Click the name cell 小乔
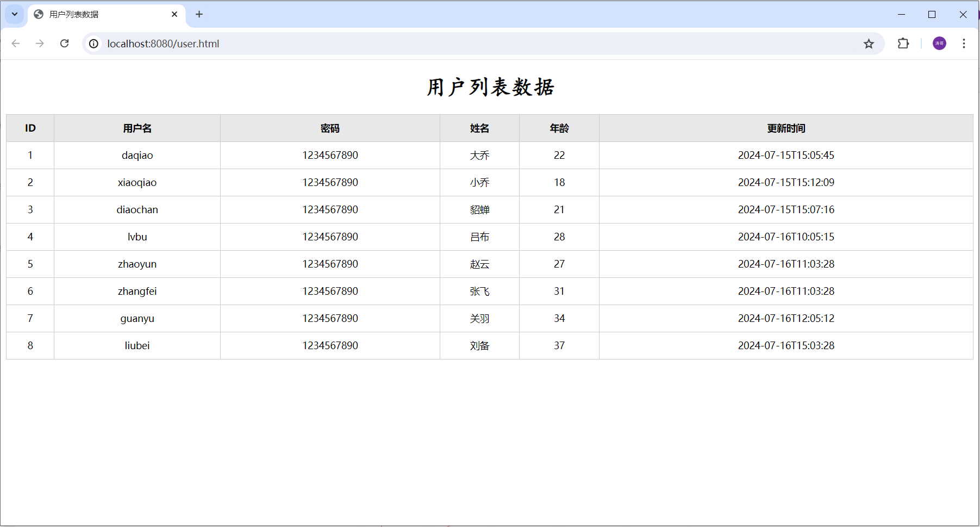This screenshot has height=527, width=980. click(480, 183)
